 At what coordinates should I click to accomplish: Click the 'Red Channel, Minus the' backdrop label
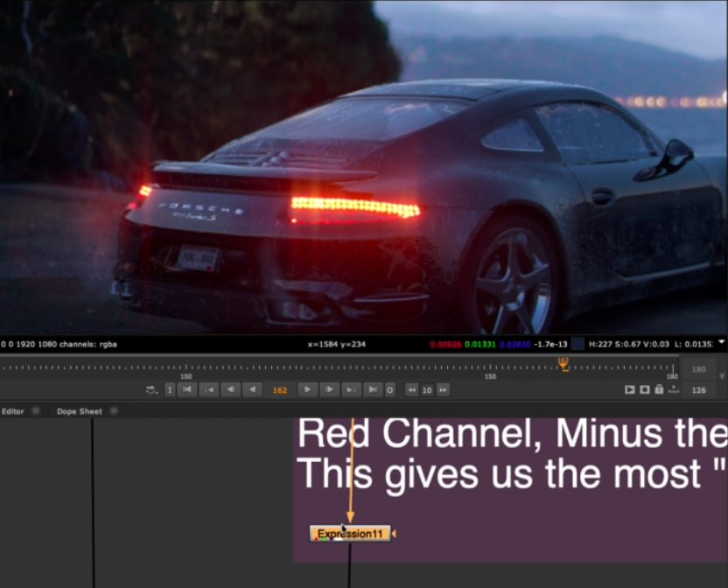pyautogui.click(x=512, y=434)
